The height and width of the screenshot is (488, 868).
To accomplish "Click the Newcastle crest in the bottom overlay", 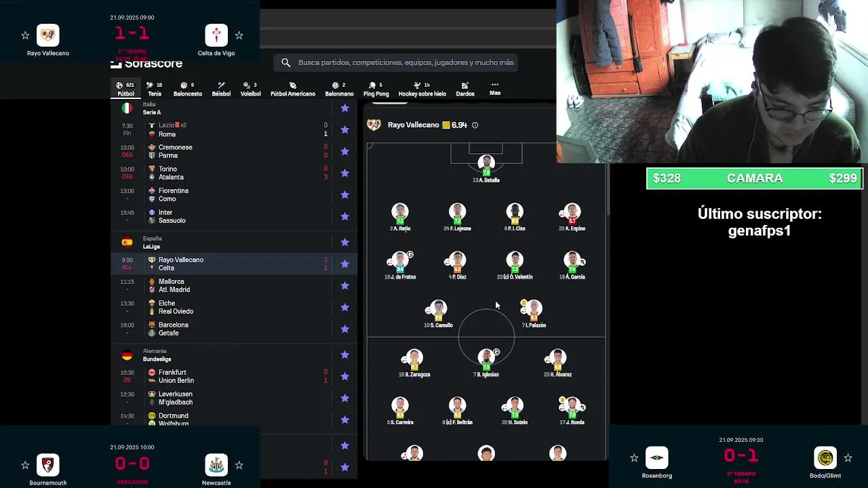I will [x=216, y=465].
